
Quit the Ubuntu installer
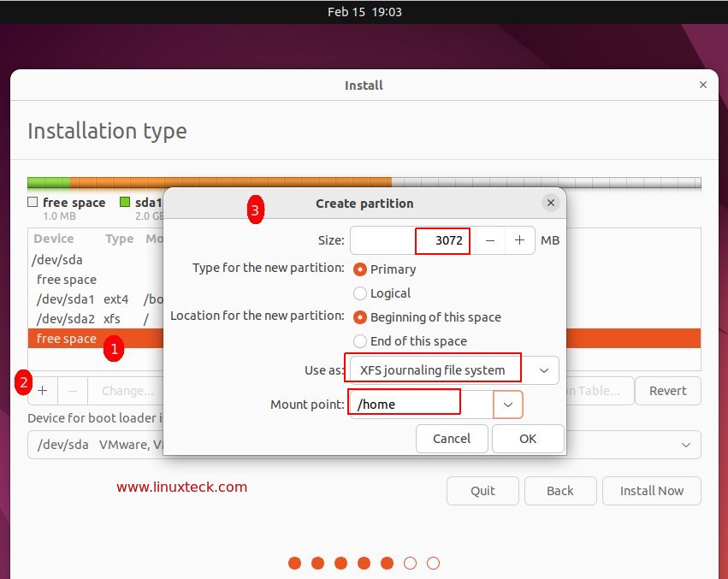click(x=482, y=490)
